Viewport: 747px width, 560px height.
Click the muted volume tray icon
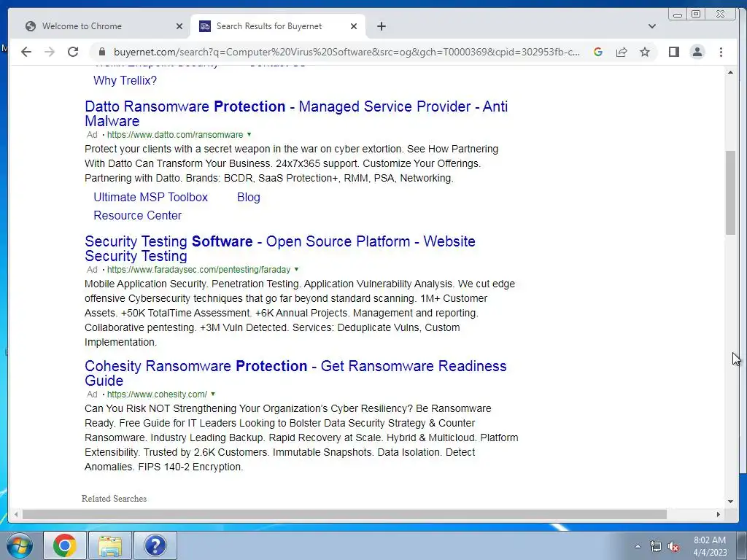pyautogui.click(x=673, y=546)
